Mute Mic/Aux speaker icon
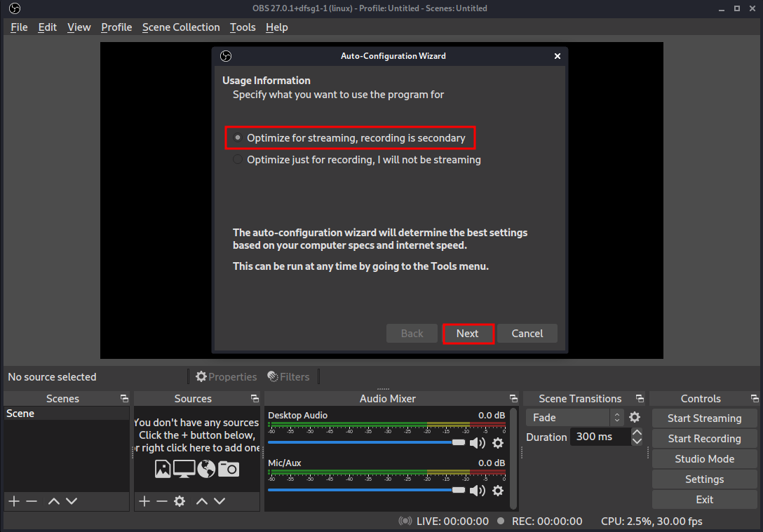This screenshot has width=763, height=532. [478, 491]
